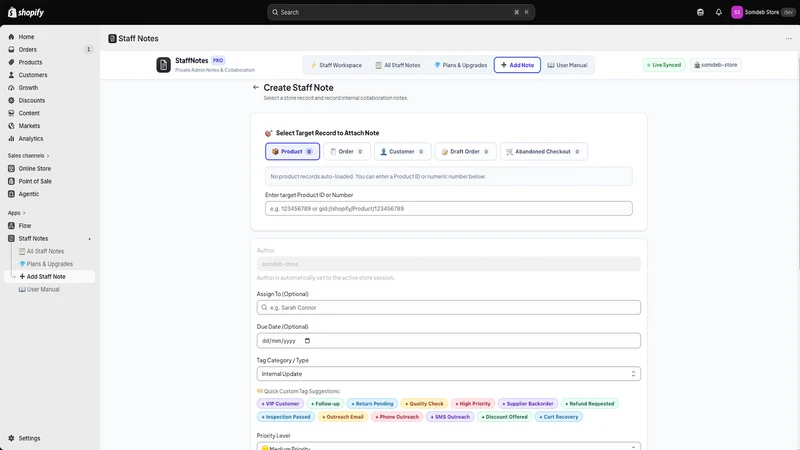Open the Tag Category / Type dropdown
Image resolution: width=800 pixels, height=450 pixels.
coord(448,374)
